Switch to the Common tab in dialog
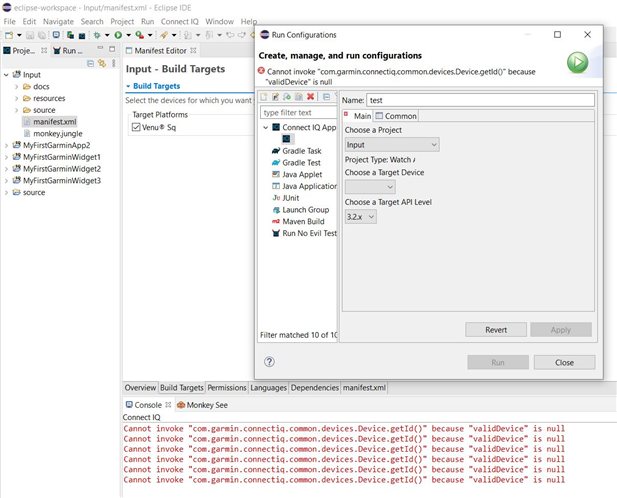The width and height of the screenshot is (617, 498). point(396,116)
